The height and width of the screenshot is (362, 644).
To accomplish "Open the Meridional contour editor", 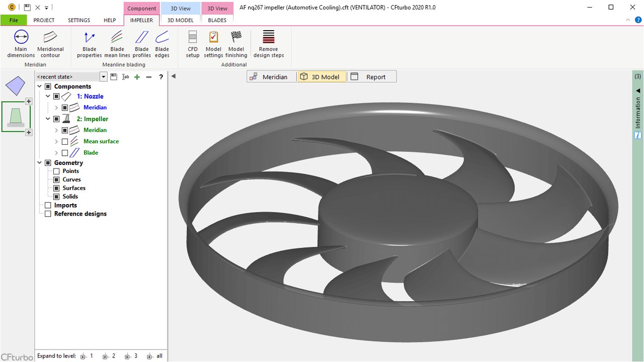I will [50, 44].
